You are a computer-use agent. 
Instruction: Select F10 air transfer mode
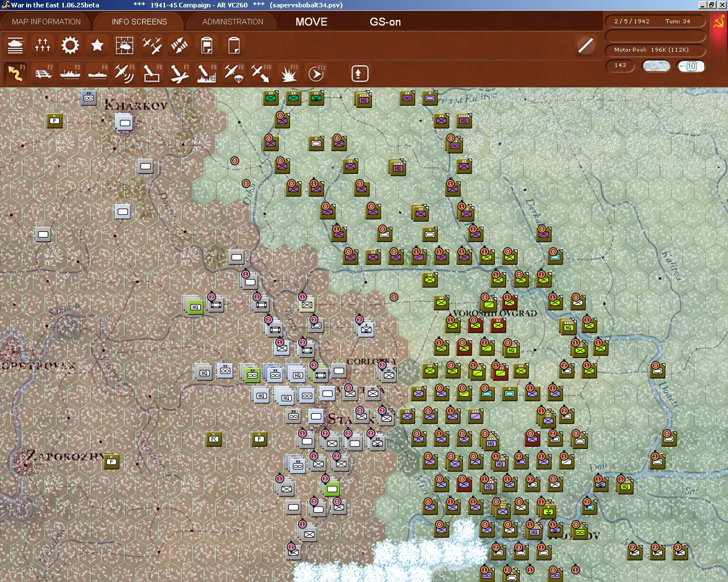coord(261,73)
